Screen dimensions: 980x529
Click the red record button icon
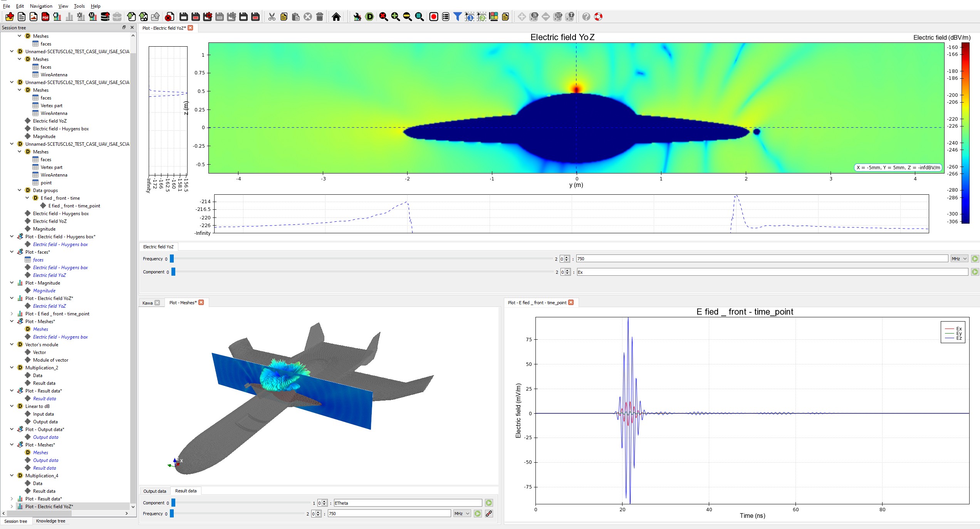point(434,17)
